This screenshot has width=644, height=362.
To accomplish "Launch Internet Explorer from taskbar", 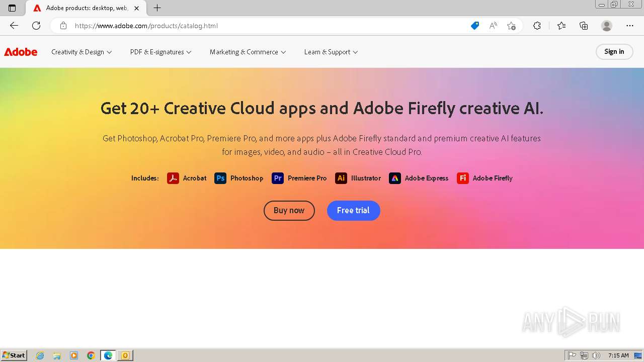I will pos(40,355).
